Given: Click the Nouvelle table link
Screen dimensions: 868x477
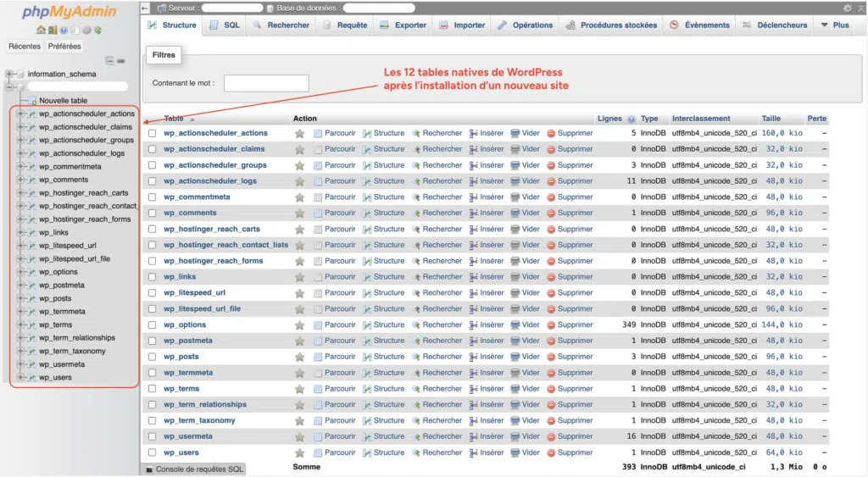Looking at the screenshot, I should tap(63, 101).
